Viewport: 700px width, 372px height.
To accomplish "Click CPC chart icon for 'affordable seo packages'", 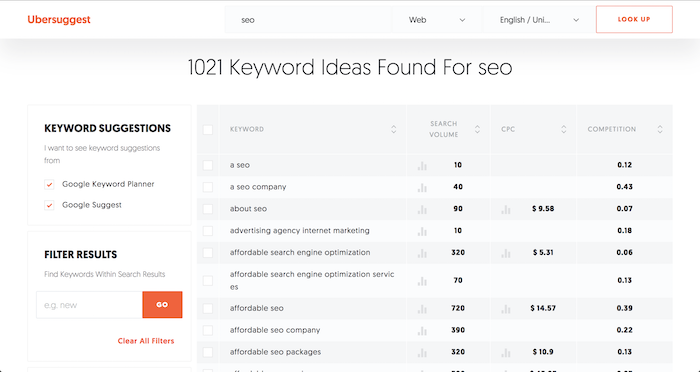I will (x=506, y=352).
